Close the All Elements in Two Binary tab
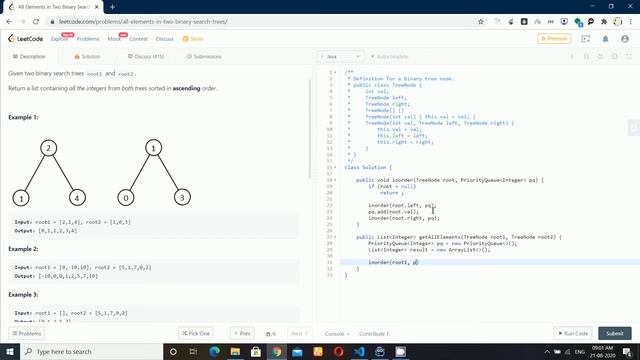 [x=96, y=7]
